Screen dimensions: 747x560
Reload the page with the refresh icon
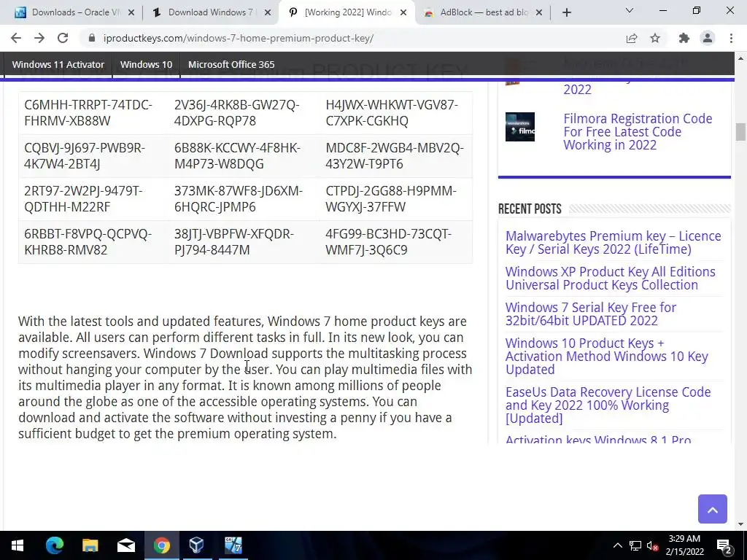tap(63, 38)
